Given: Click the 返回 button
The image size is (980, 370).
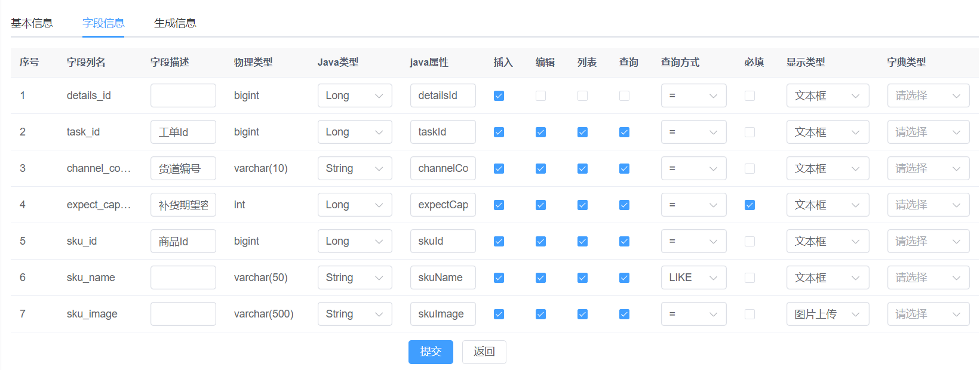Looking at the screenshot, I should pos(484,352).
